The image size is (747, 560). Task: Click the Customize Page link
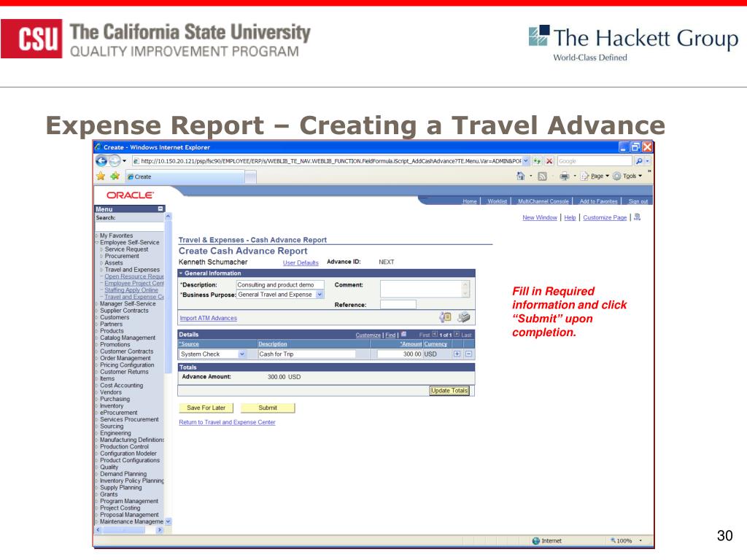tap(605, 217)
